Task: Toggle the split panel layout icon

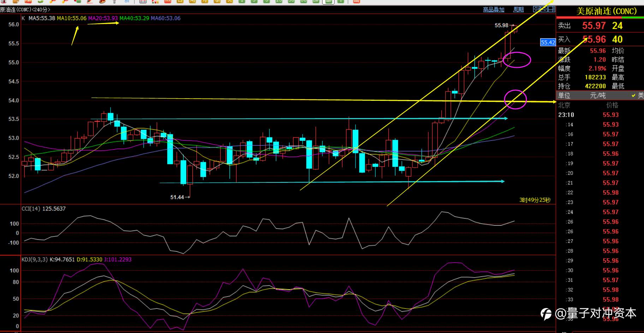Action: 551,9
